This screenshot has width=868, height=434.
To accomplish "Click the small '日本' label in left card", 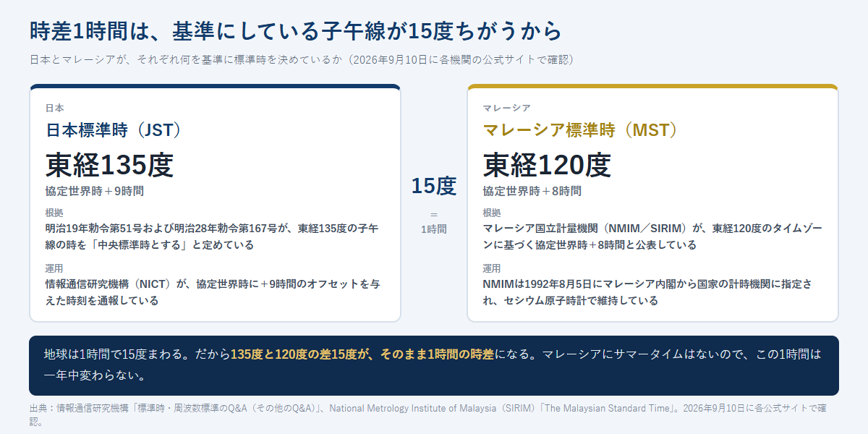I will (54, 108).
